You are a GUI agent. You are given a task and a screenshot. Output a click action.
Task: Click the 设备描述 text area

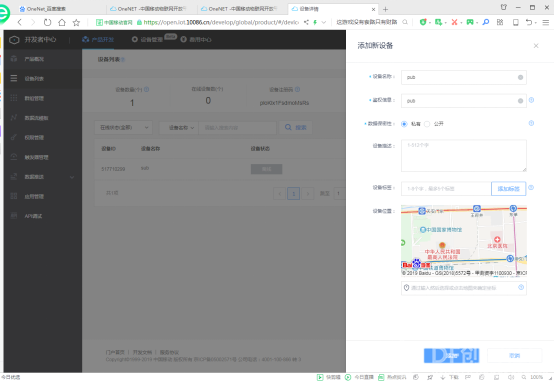click(464, 156)
